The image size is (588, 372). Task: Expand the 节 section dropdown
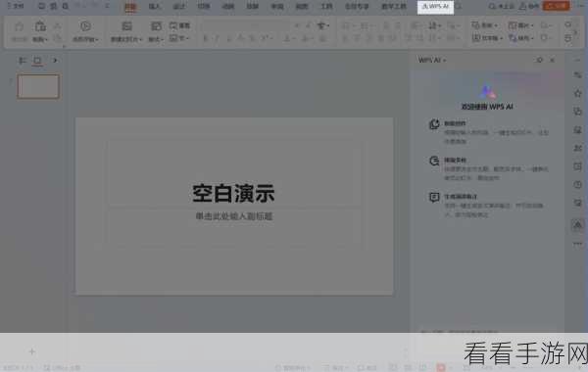pyautogui.click(x=179, y=38)
